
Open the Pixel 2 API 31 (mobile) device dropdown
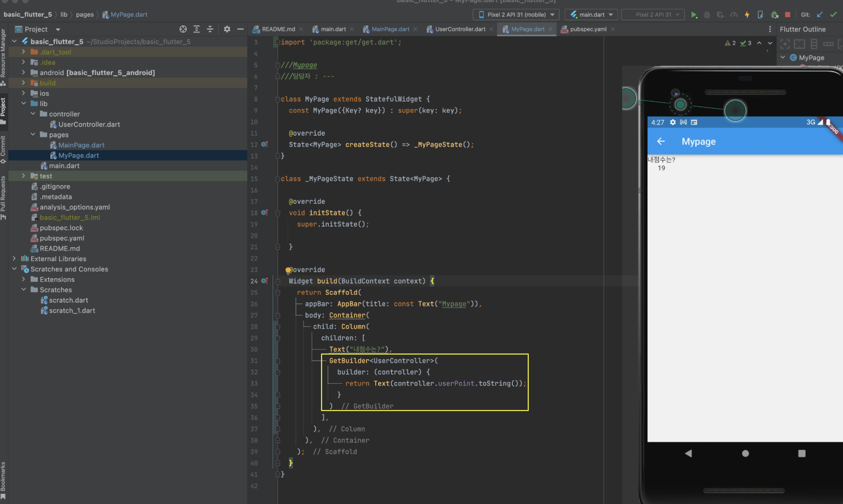[516, 15]
